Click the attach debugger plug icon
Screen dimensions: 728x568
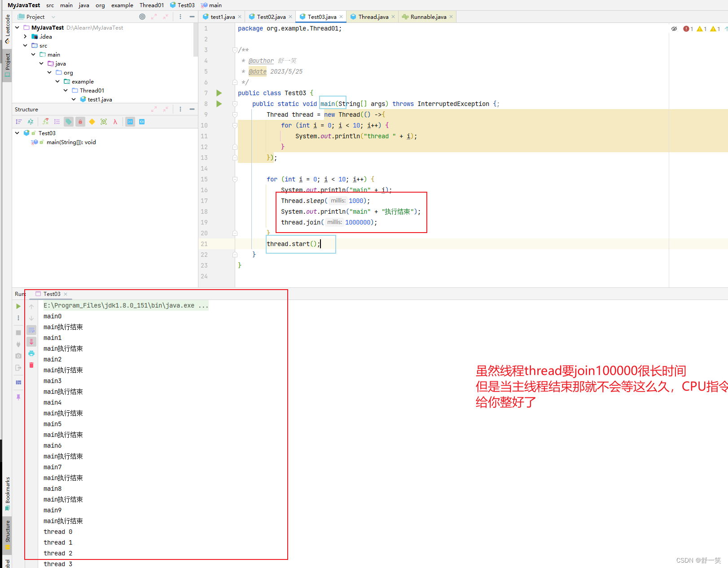point(18,344)
